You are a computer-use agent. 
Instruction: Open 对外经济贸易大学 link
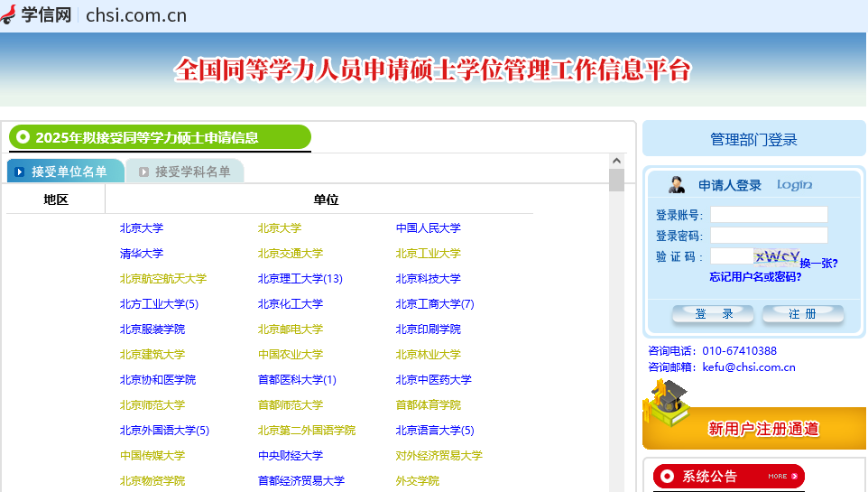click(439, 455)
